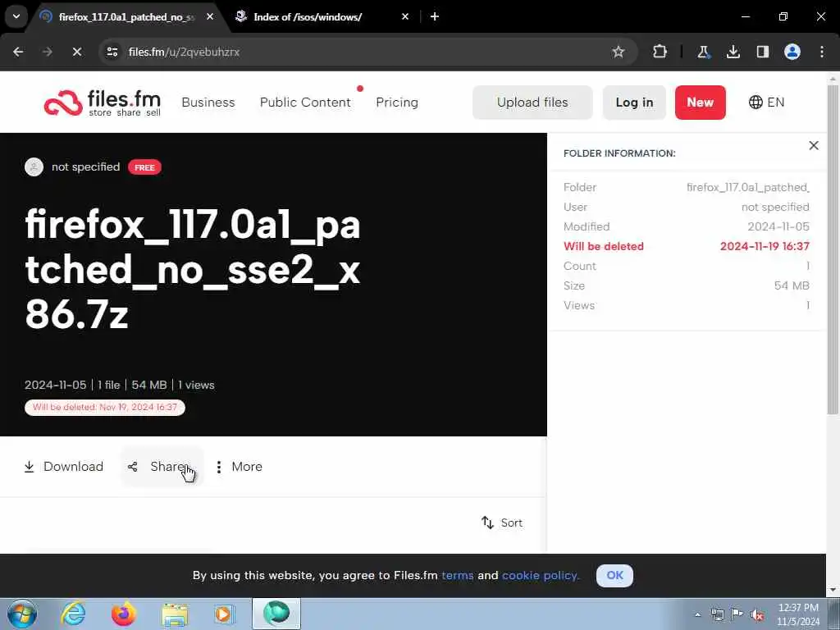Bookmark this page with the star icon
Image resolution: width=840 pixels, height=630 pixels.
(619, 52)
